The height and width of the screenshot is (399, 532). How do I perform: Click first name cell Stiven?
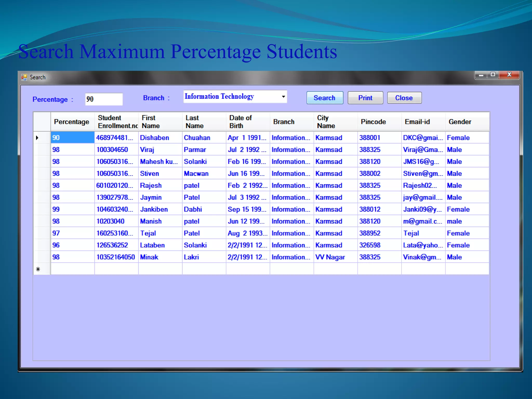160,174
